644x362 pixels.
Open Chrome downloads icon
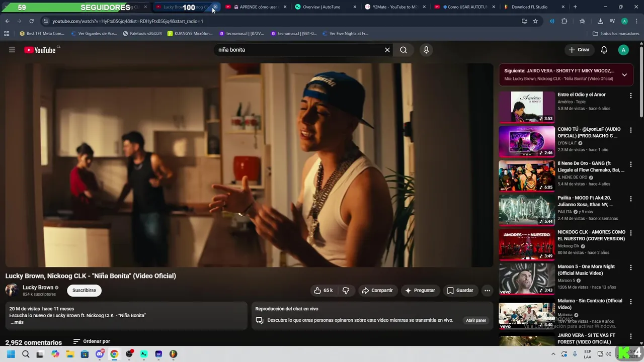[600, 21]
